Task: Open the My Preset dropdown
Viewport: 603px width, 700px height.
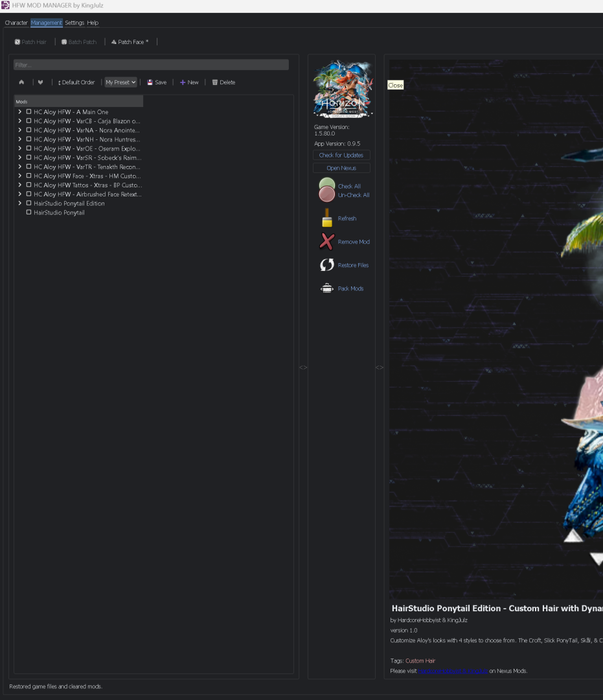Action: (120, 82)
